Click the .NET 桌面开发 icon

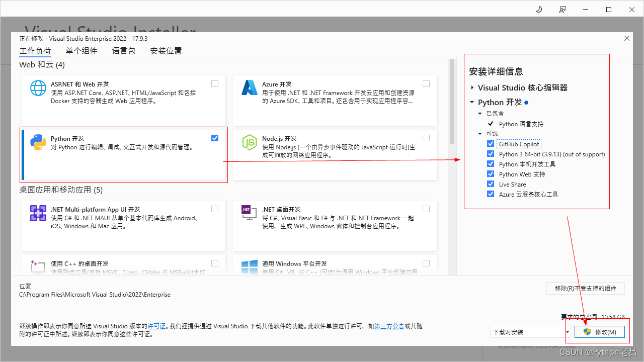249,213
